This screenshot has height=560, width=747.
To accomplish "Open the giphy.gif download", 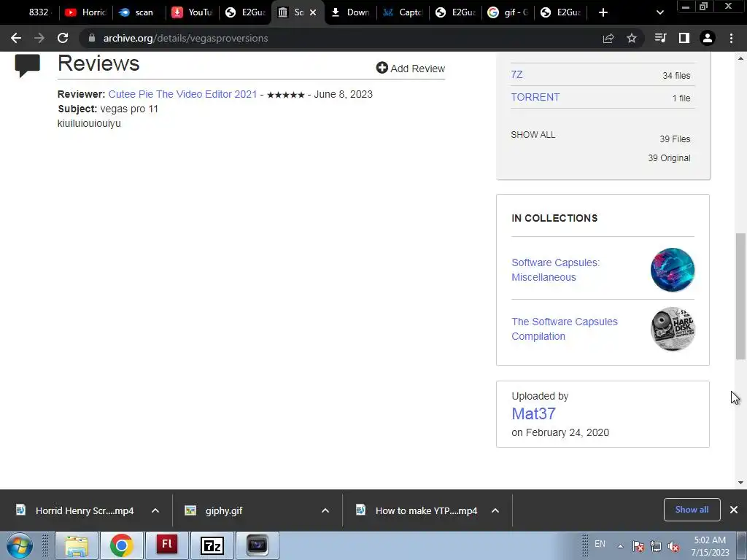I will pos(214,510).
